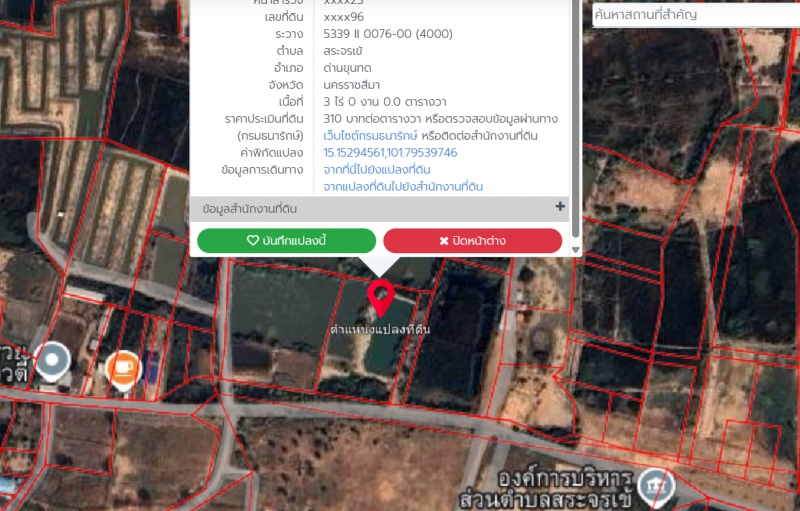This screenshot has height=511, width=800.
Task: Click the parcel number value xxxx96
Action: click(344, 17)
